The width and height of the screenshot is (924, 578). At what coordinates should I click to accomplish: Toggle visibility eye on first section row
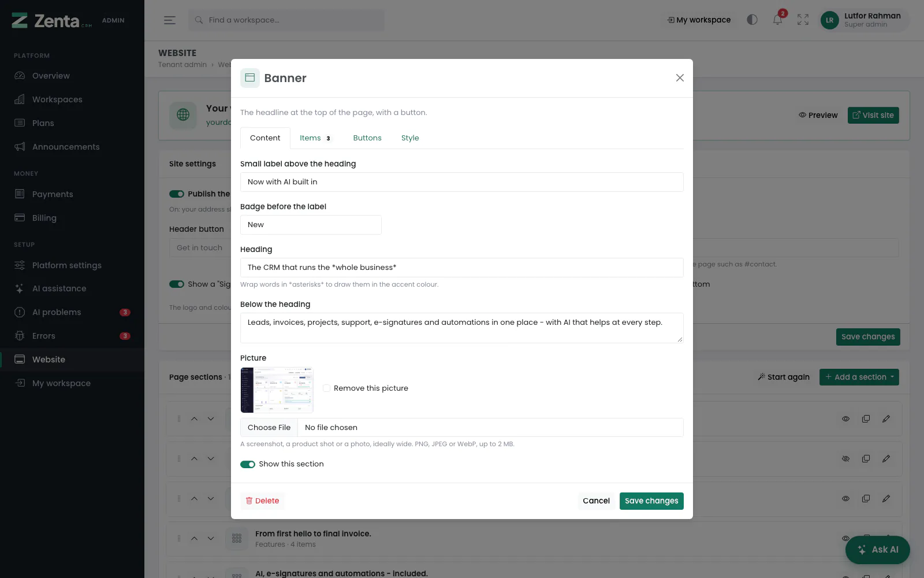tap(845, 419)
